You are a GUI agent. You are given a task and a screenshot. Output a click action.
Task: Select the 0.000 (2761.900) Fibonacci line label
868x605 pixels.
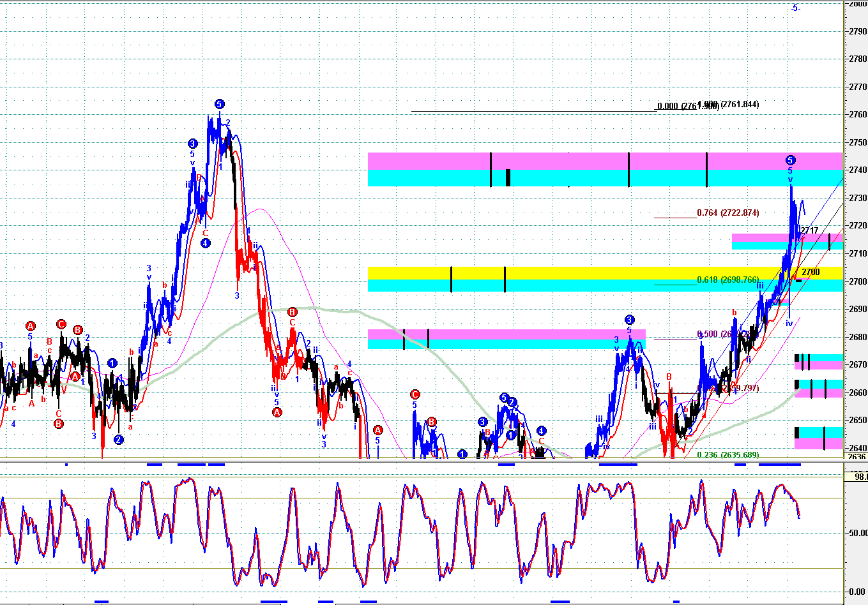(677, 106)
